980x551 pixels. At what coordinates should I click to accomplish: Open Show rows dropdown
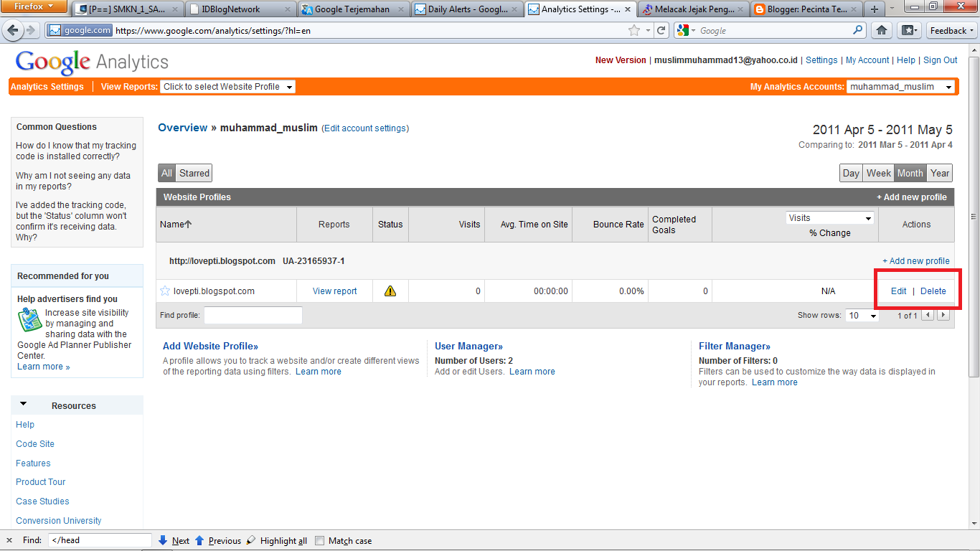click(x=862, y=316)
